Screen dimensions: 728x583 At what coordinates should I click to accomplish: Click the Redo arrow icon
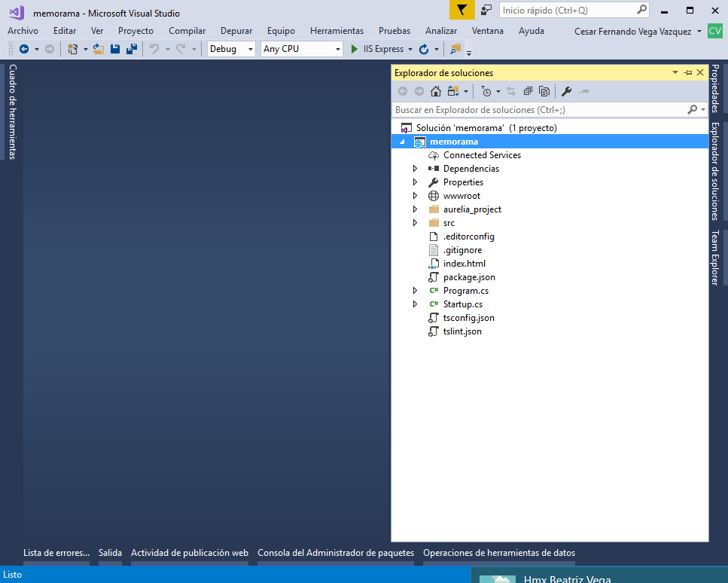coord(181,49)
